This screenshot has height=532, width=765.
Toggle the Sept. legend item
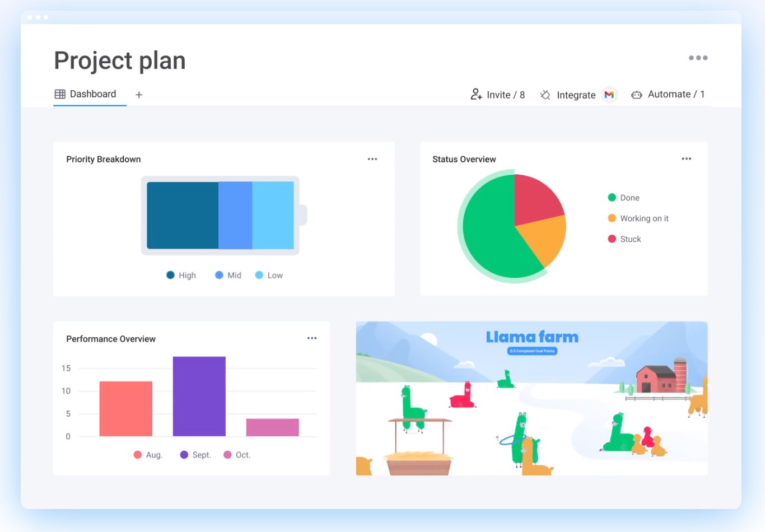(195, 455)
